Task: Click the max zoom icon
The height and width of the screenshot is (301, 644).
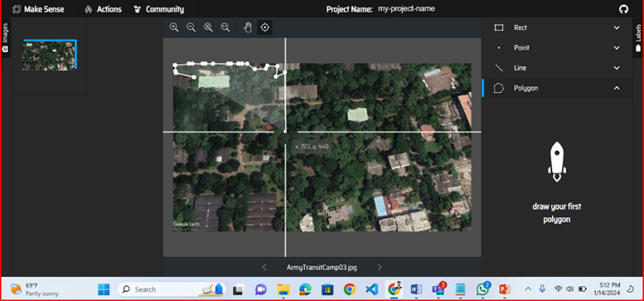Action: pos(225,27)
